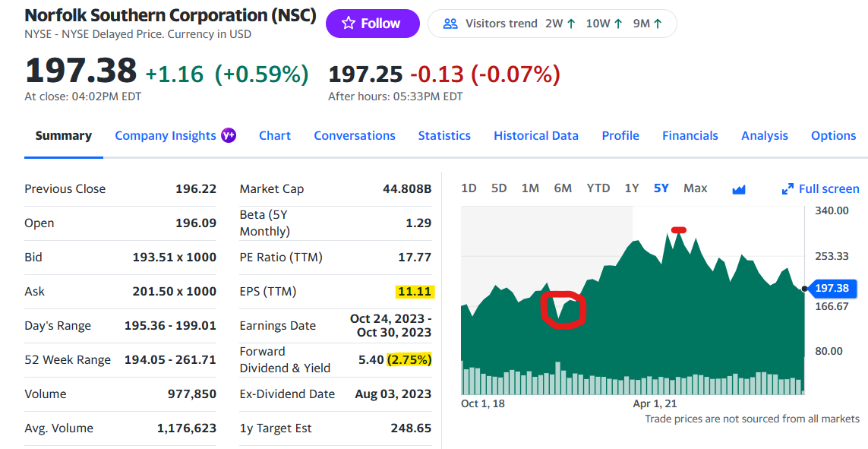868x449 pixels.
Task: Select the 6M chart range
Action: (x=563, y=188)
